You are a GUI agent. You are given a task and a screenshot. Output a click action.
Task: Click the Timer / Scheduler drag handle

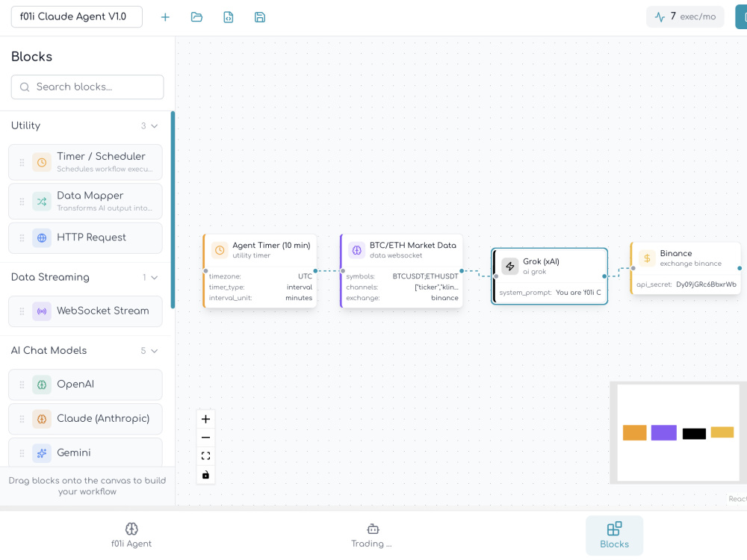click(22, 162)
